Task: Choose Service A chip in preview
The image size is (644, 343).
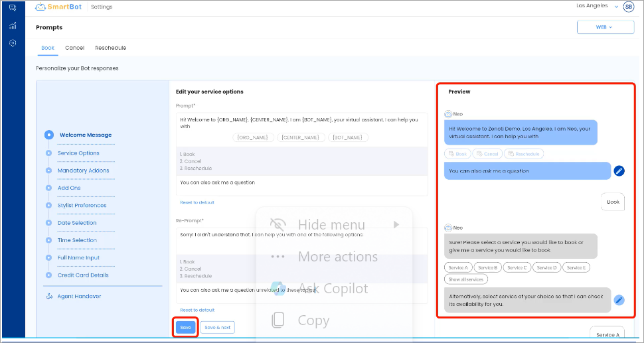Action: click(458, 267)
